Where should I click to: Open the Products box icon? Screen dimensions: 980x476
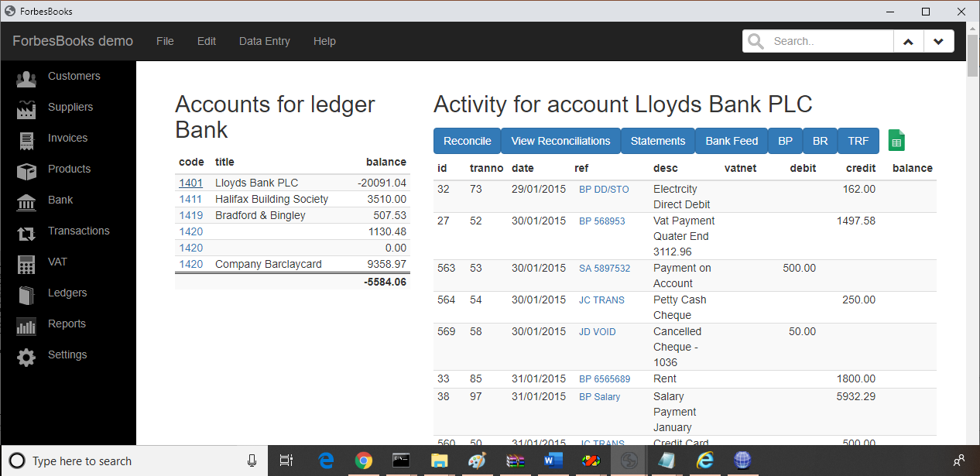click(x=26, y=171)
